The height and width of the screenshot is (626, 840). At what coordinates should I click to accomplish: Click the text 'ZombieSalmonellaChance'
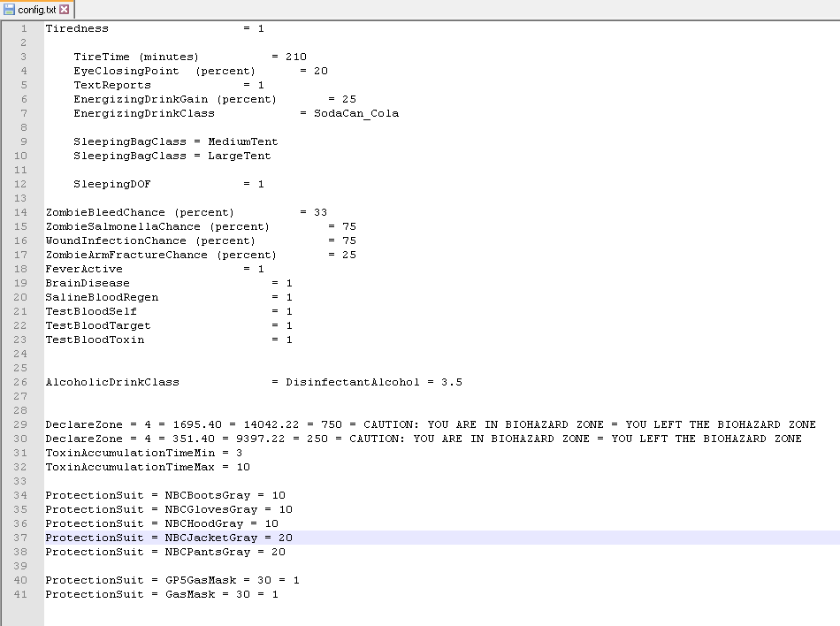coord(123,226)
